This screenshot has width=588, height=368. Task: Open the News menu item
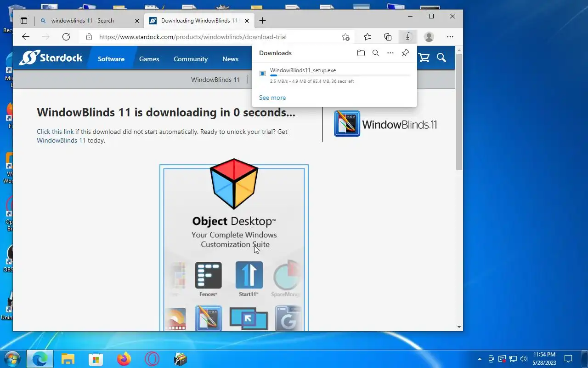[x=230, y=59]
